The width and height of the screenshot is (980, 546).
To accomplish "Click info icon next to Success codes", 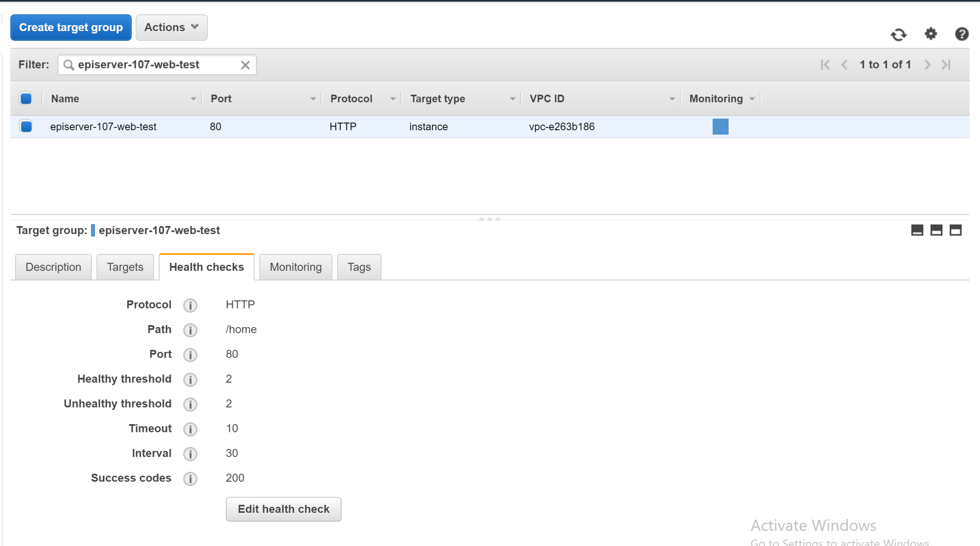I will [x=190, y=478].
